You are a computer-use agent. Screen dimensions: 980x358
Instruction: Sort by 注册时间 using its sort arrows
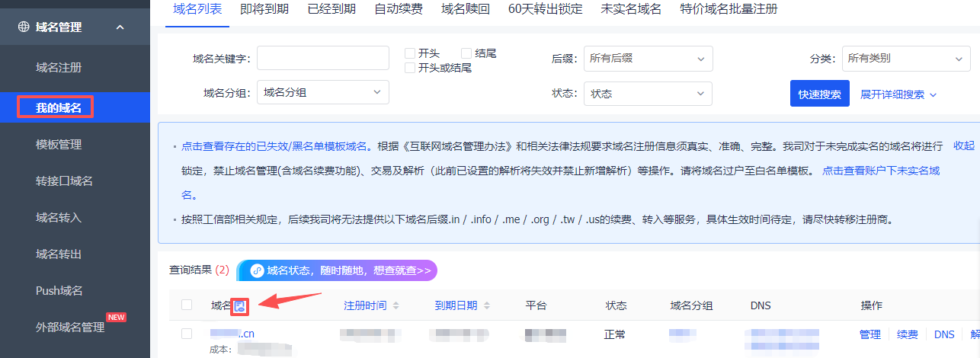pyautogui.click(x=396, y=305)
